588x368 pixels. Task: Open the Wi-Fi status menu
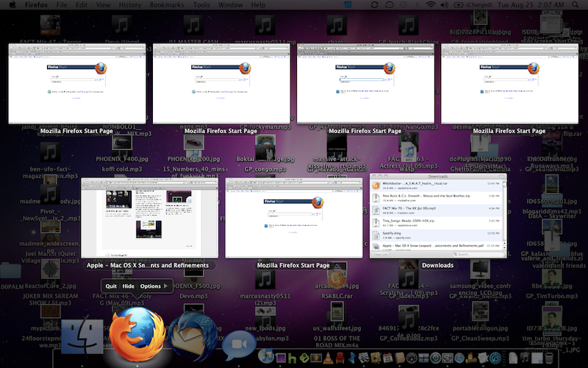click(431, 5)
